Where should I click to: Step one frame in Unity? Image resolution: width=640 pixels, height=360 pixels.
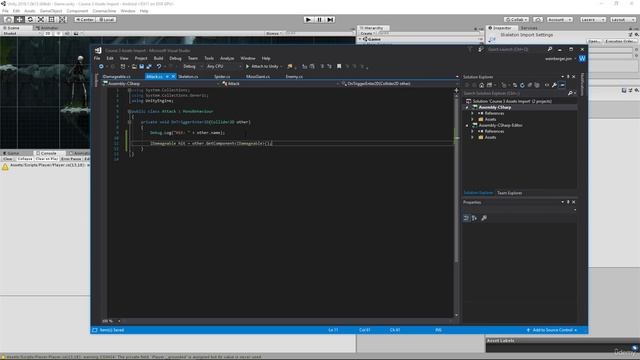331,19
